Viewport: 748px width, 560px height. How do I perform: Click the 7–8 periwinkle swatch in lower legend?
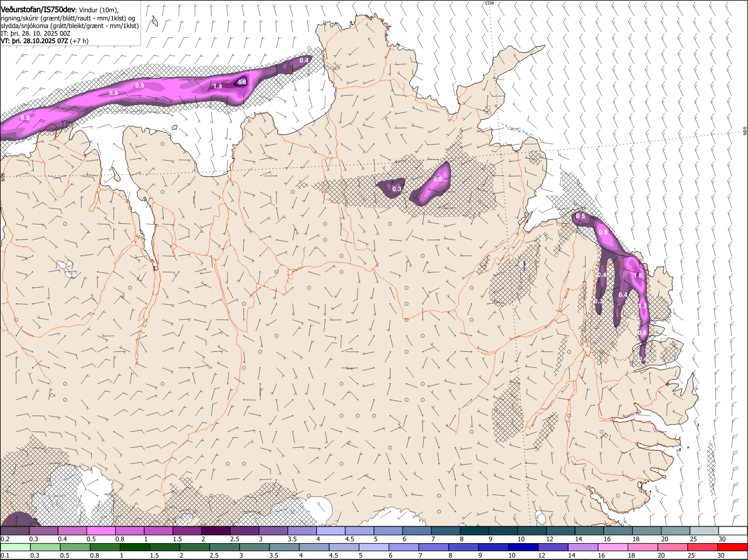click(434, 547)
